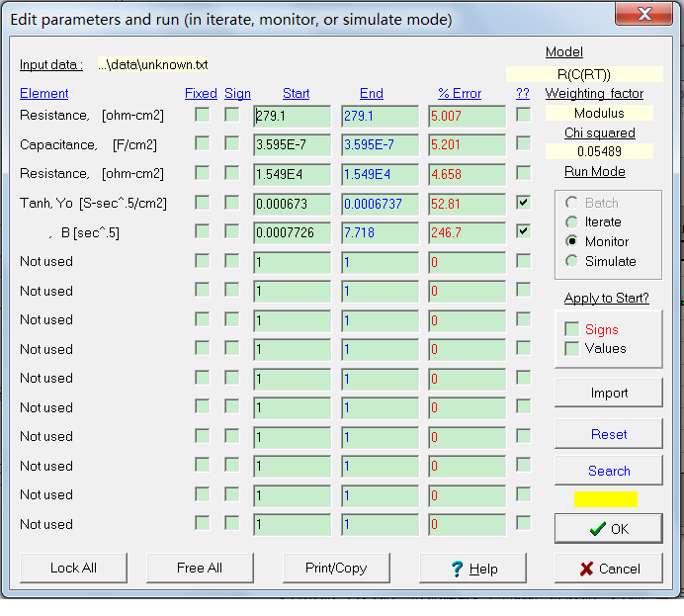684x616 pixels.
Task: Click the ?? column header link
Action: [523, 93]
